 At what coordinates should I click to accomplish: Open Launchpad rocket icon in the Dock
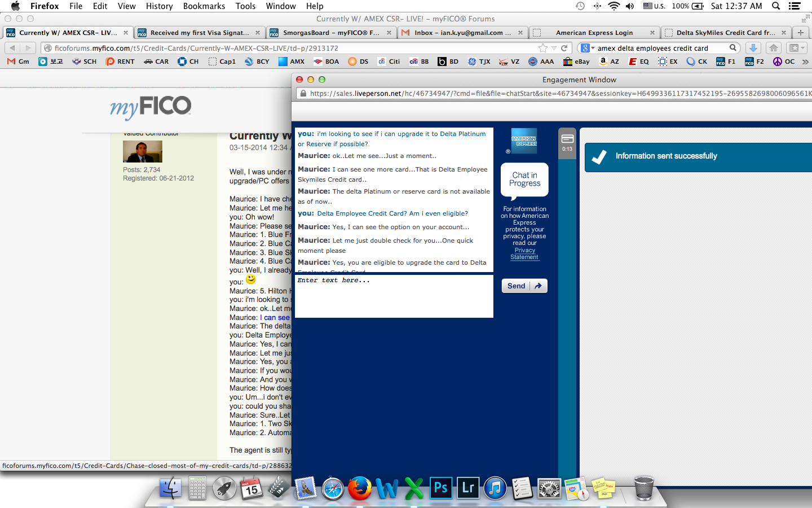coord(224,488)
